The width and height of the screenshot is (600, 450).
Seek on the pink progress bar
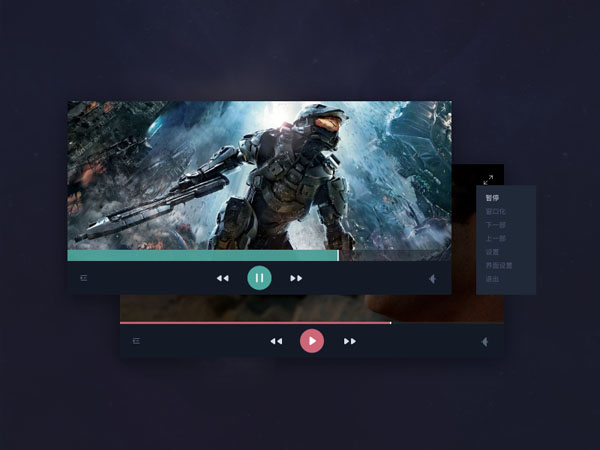(312, 323)
